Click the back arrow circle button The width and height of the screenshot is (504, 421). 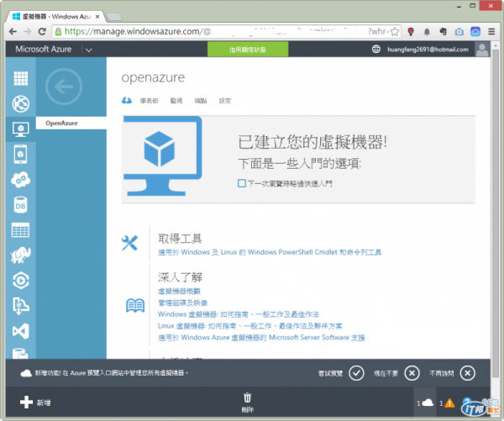(x=64, y=87)
